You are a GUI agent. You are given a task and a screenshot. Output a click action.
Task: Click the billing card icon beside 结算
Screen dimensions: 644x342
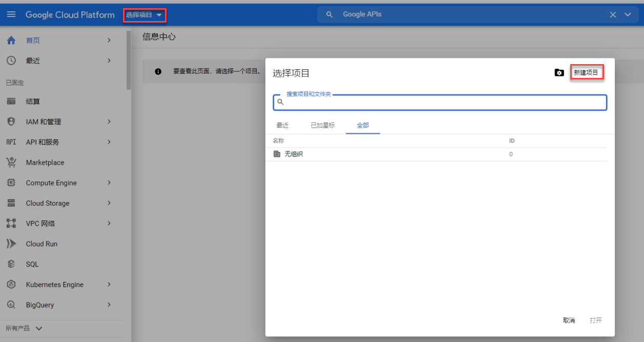click(x=11, y=102)
